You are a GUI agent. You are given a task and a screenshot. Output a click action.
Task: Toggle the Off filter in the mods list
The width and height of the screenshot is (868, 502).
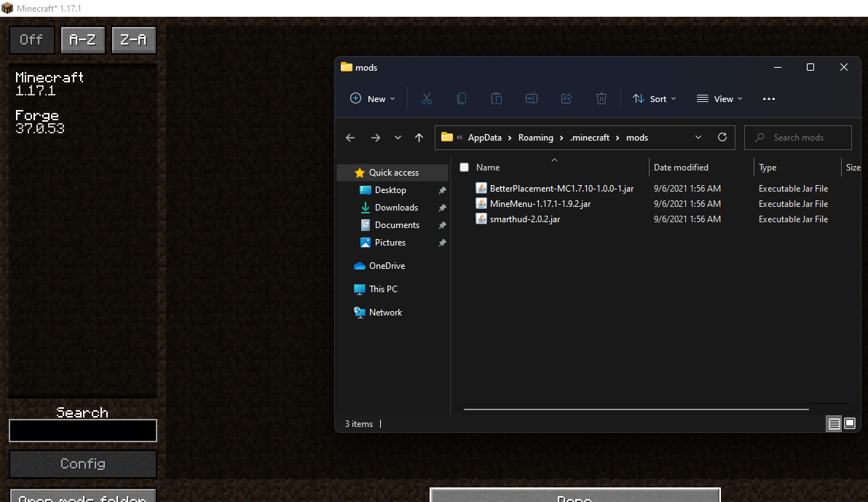(x=31, y=40)
